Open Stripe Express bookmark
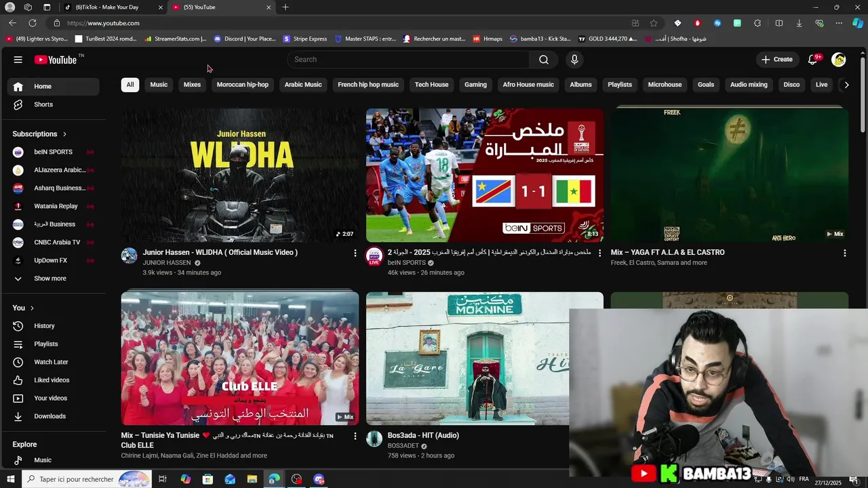 (305, 39)
